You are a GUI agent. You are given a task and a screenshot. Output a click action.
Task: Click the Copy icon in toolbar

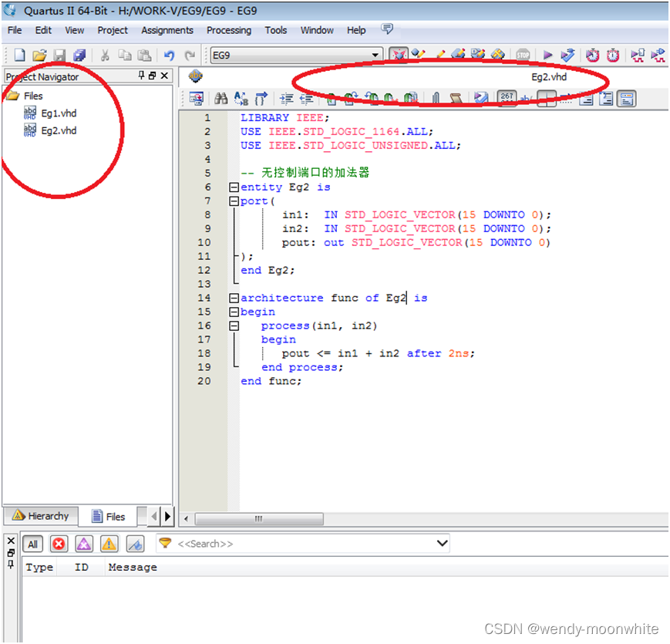coord(125,55)
